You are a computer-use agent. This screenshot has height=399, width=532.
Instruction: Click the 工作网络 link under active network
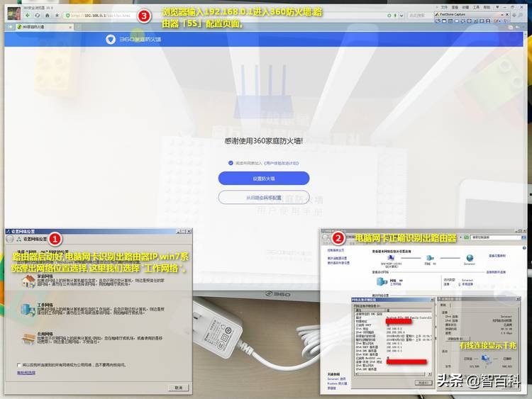[396, 284]
